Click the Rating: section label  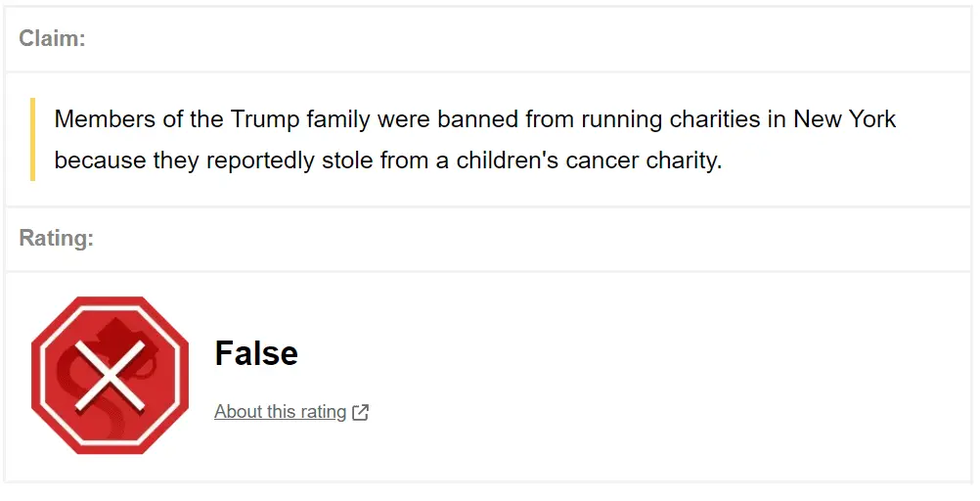pyautogui.click(x=56, y=238)
